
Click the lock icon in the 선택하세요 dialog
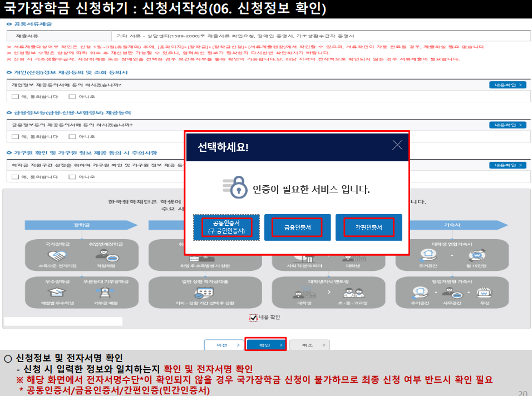click(236, 187)
